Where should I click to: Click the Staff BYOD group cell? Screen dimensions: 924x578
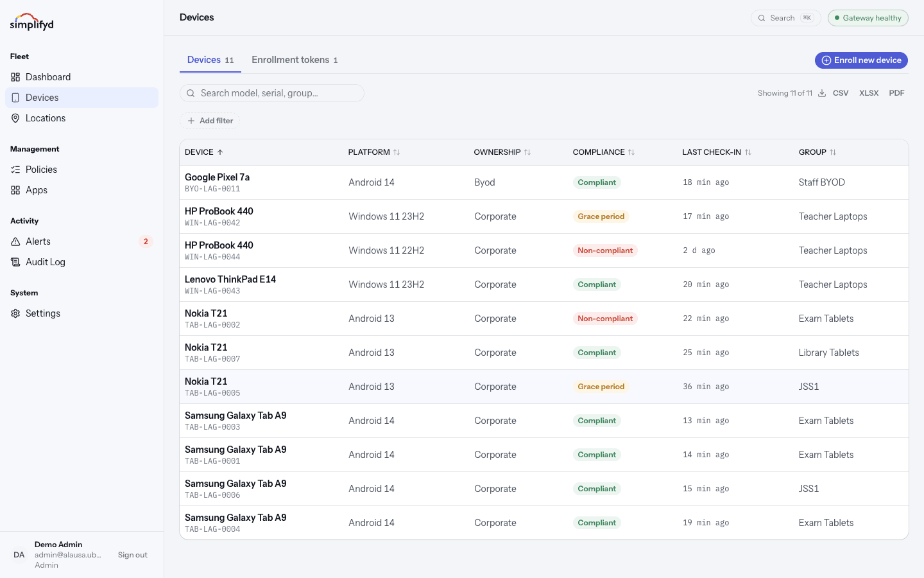822,182
